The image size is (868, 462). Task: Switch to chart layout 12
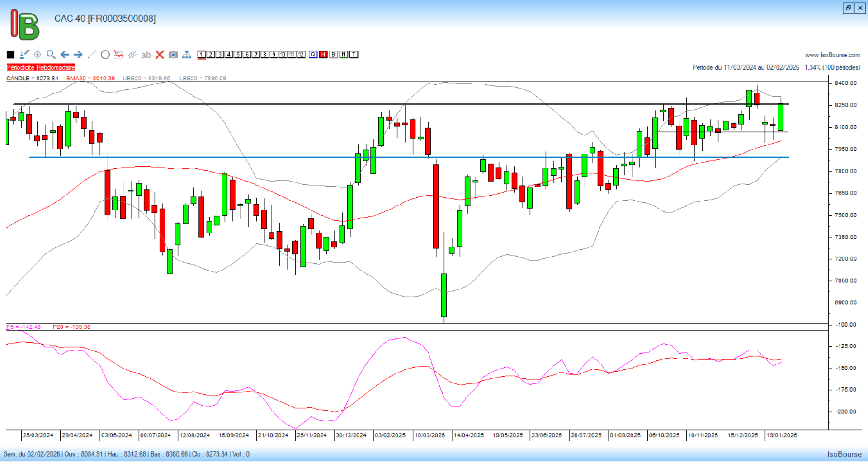coord(301,55)
